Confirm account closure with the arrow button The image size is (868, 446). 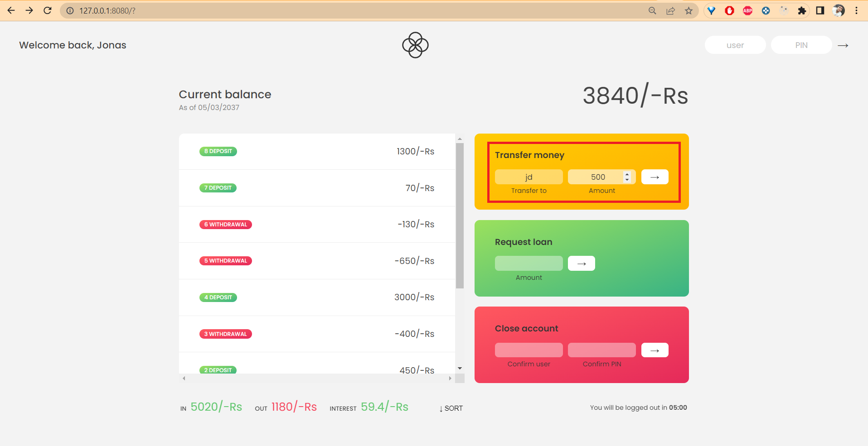[x=655, y=350]
